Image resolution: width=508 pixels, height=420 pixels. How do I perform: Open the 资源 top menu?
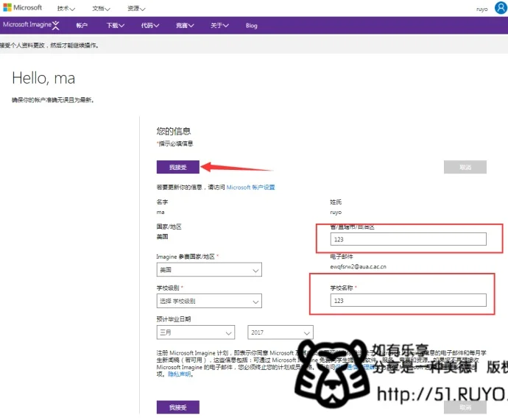[x=136, y=9]
